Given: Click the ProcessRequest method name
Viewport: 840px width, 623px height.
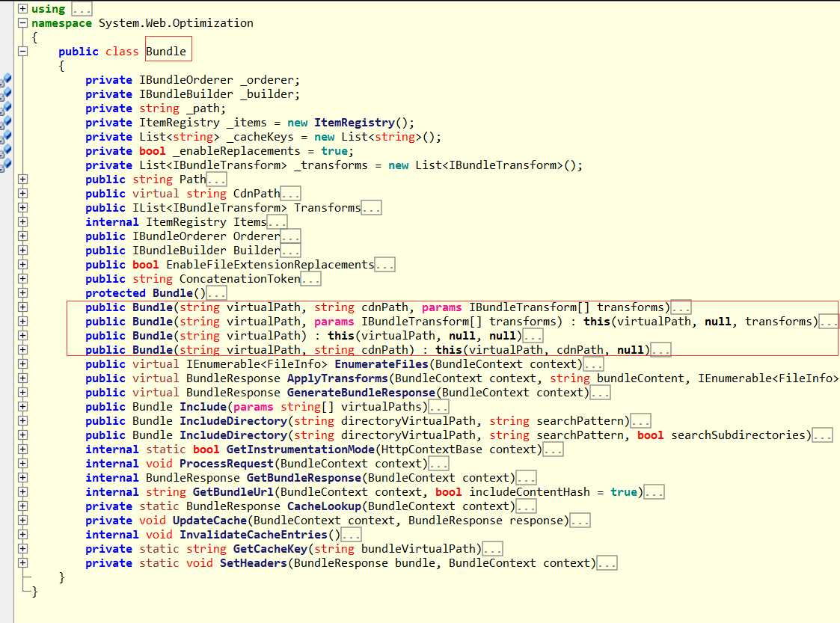Looking at the screenshot, I should [x=226, y=464].
